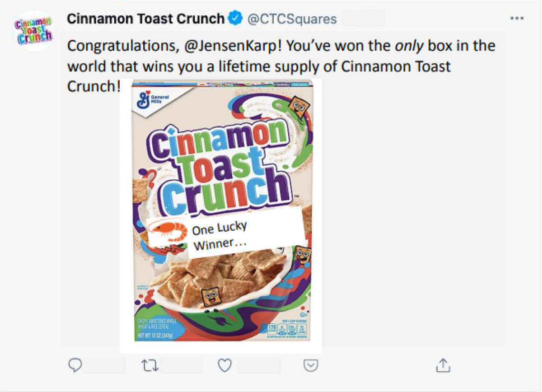The image size is (542, 392).
Task: Open the three-dot more options menu
Action: coord(517,19)
